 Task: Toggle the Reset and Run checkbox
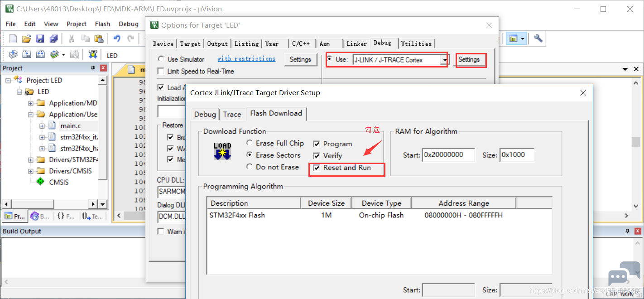click(317, 168)
